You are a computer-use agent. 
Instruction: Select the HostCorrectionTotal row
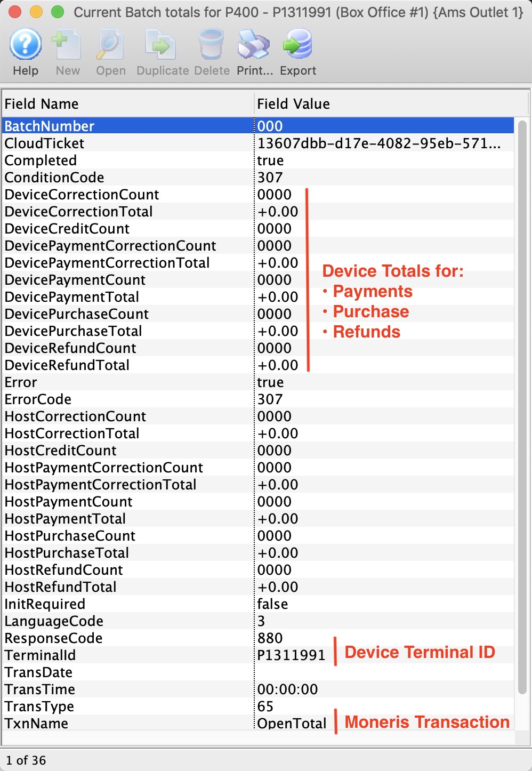258,433
